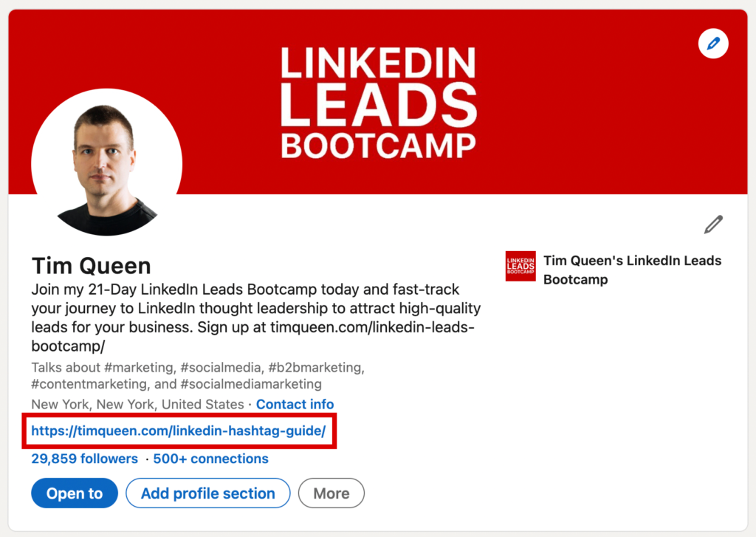Select the #b2bmarketing hashtag

(316, 367)
